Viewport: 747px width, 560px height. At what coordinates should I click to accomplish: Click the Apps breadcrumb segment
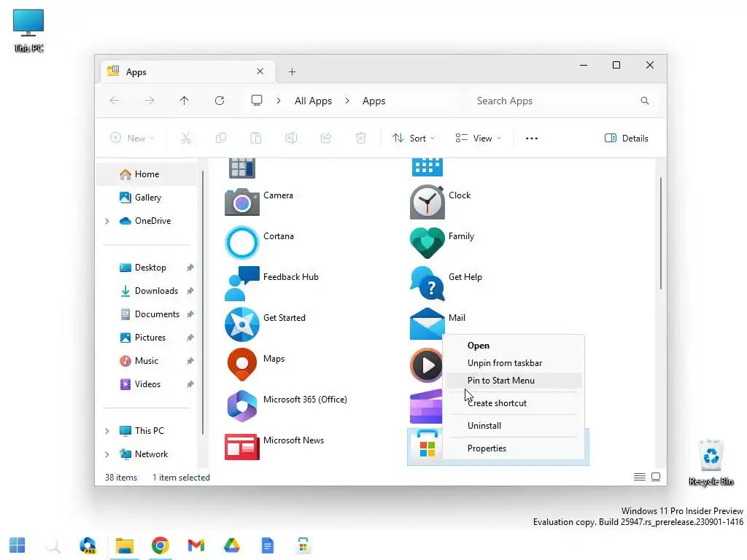pos(374,101)
